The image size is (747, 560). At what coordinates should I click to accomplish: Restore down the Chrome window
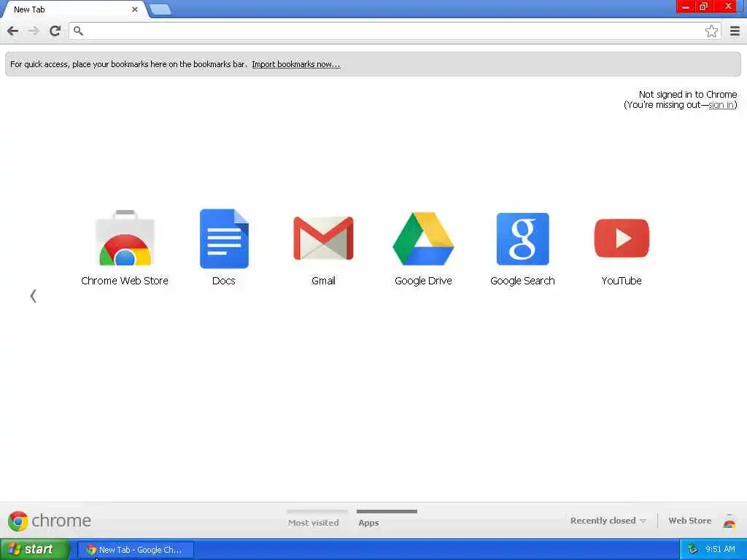pos(703,7)
